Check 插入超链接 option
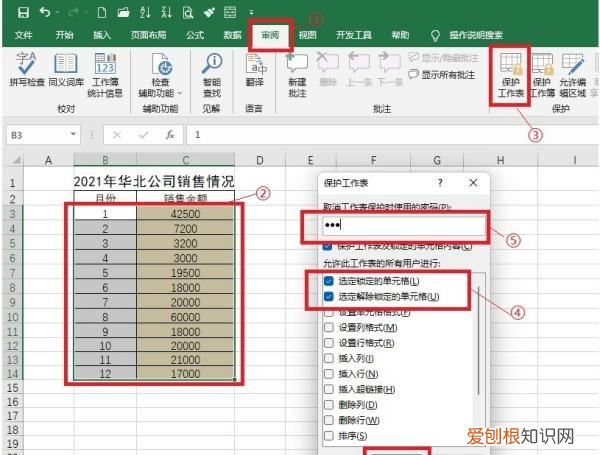 coord(328,389)
